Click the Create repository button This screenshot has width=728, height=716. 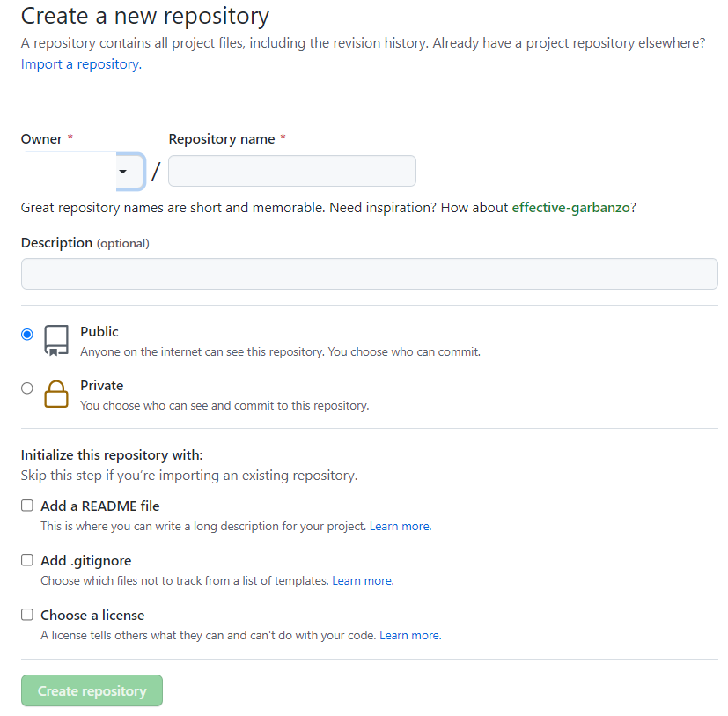click(x=92, y=690)
